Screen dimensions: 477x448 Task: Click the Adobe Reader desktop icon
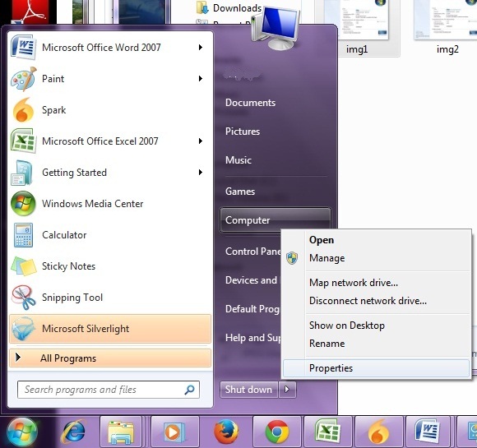[30, 12]
